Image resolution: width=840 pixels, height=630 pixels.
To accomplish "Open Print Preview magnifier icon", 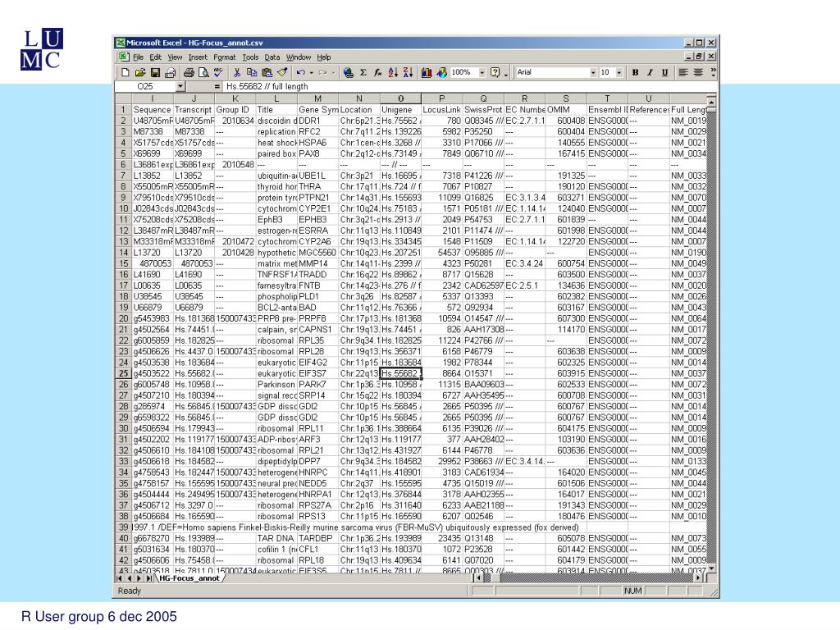I will click(203, 72).
